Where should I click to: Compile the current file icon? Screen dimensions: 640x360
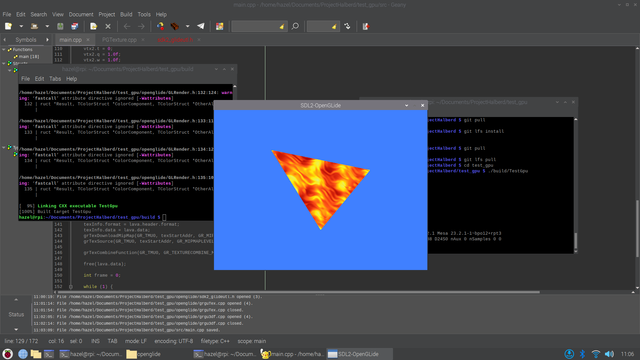(160, 26)
